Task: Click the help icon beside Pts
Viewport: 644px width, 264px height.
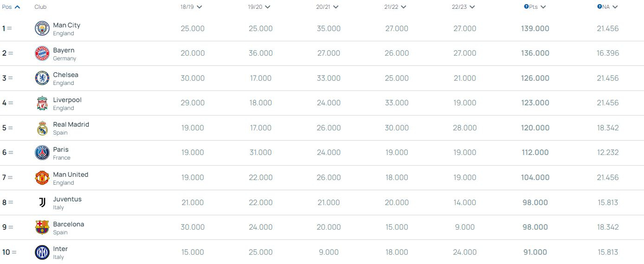Action: point(526,7)
